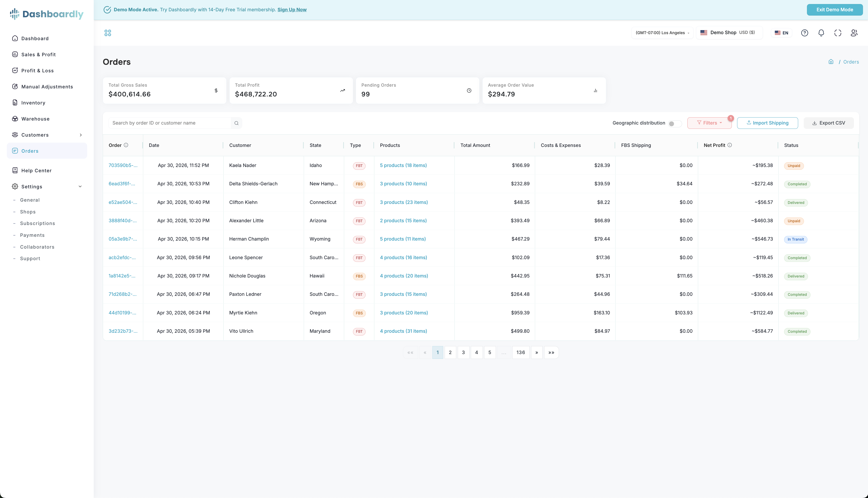Open the notifications bell icon
868x498 pixels.
[821, 33]
